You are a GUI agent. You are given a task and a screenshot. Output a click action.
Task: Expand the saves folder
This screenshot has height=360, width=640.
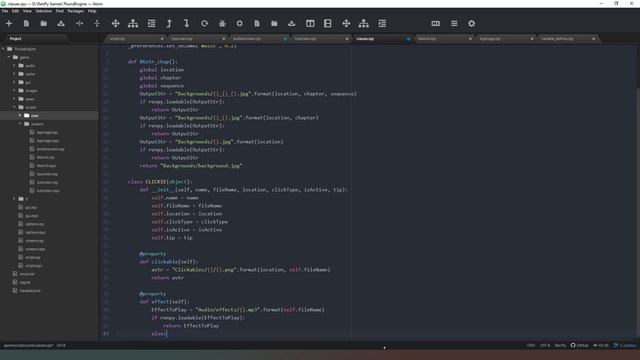coord(15,99)
